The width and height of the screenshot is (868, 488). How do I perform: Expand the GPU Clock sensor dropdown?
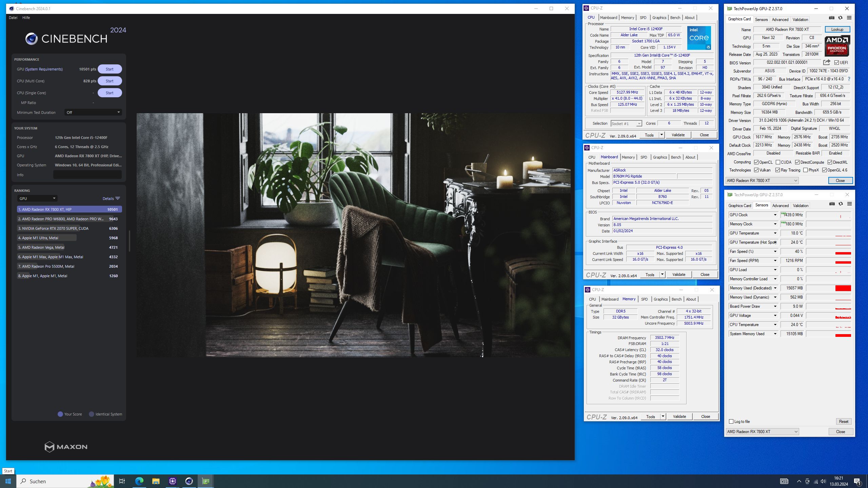point(775,215)
